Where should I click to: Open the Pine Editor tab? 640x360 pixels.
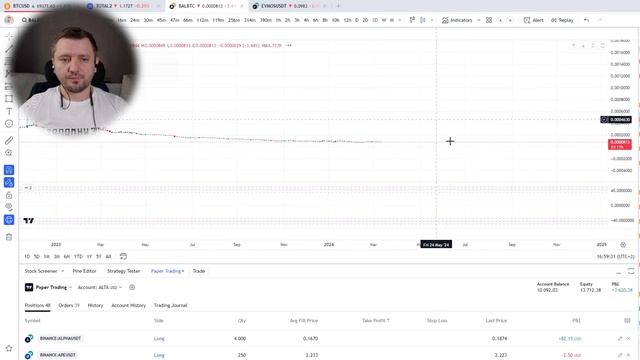pyautogui.click(x=84, y=271)
